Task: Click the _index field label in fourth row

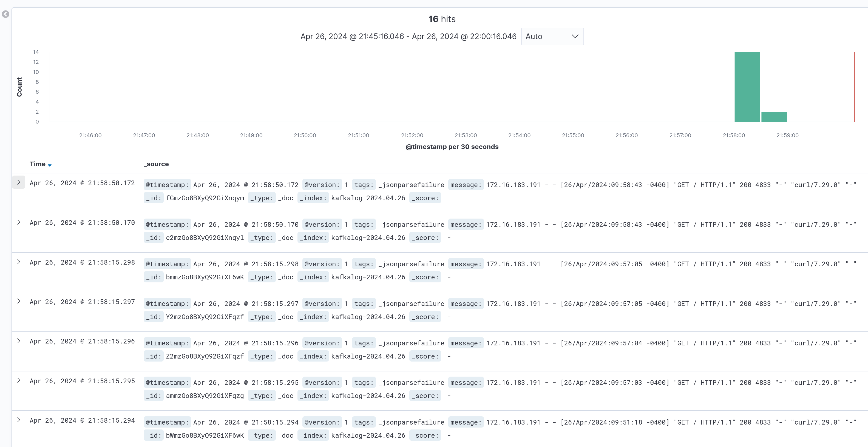Action: tap(313, 317)
